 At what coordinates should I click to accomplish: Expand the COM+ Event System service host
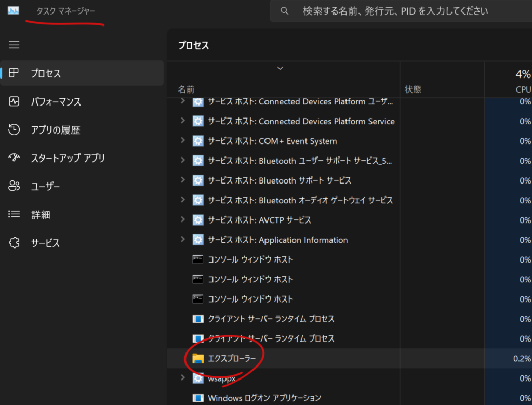coord(182,141)
